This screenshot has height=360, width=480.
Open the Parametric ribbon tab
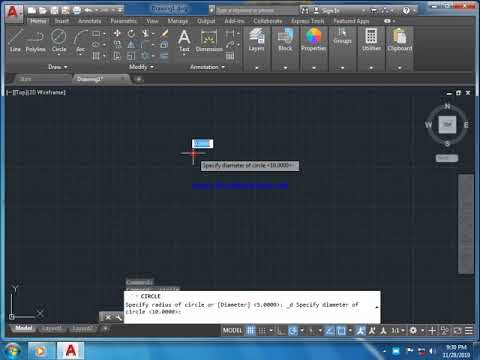coord(123,21)
